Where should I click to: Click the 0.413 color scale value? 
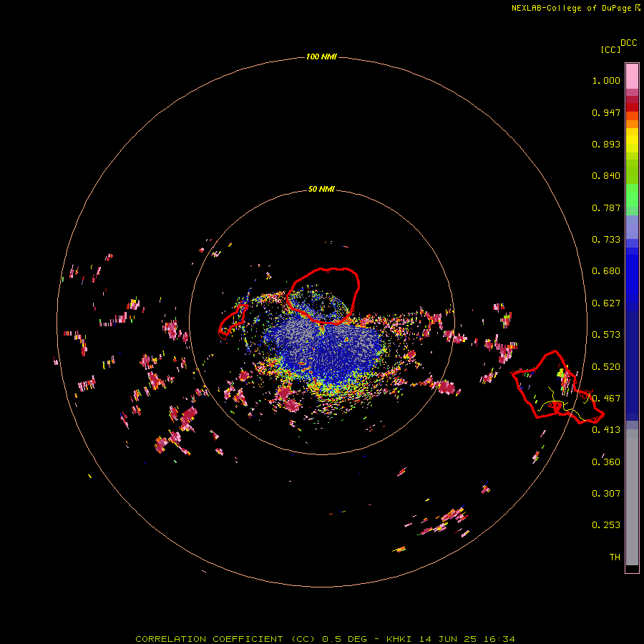tap(606, 430)
